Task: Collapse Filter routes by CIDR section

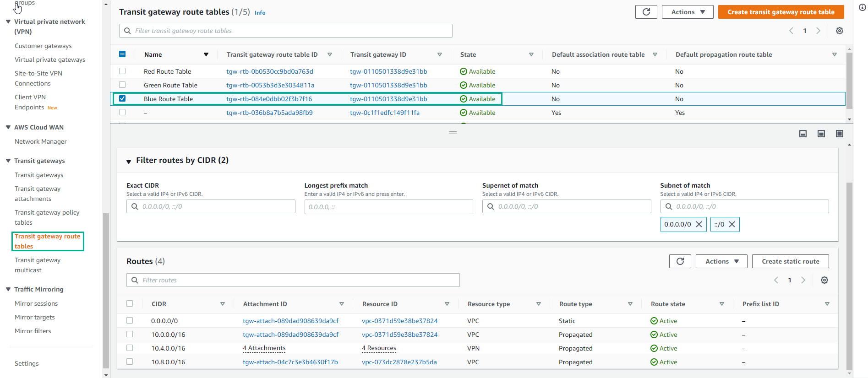Action: pyautogui.click(x=129, y=161)
